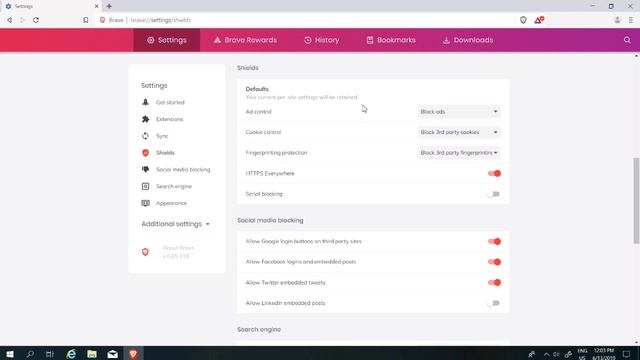Open File Explorer from taskbar
Screen dimensions: 640x360
coord(92,353)
